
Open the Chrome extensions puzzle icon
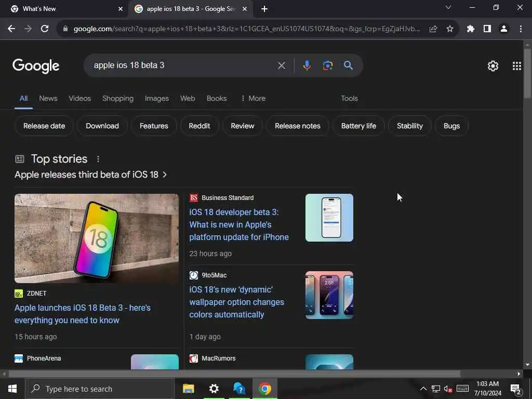471,29
